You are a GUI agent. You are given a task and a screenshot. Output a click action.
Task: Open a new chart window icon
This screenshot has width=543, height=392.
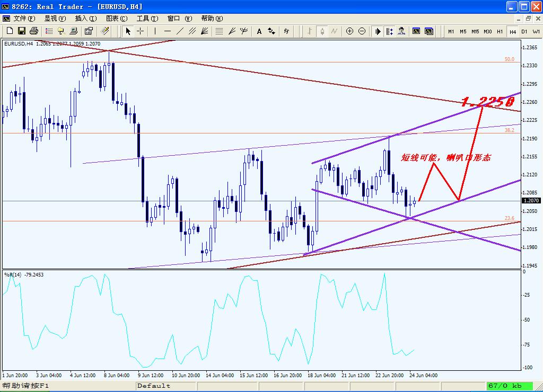pos(416,31)
